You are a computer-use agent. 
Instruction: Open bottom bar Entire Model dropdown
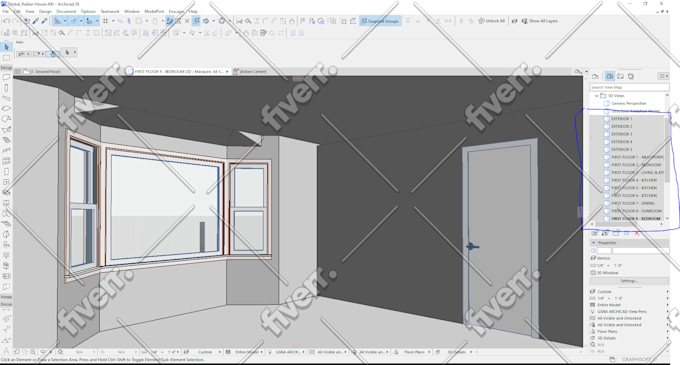[245, 352]
